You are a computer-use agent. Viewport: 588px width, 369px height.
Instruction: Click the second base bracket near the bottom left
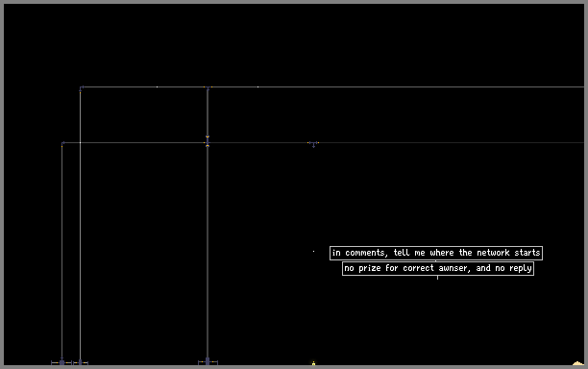pos(81,362)
